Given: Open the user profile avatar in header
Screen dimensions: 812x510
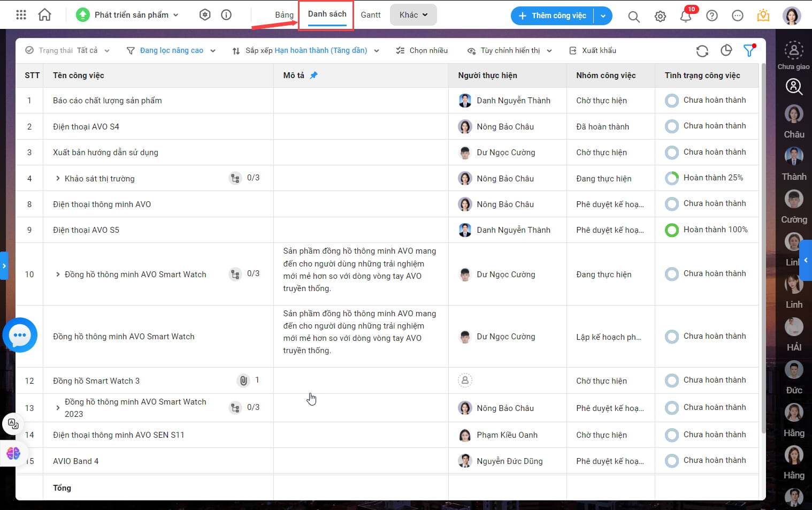Looking at the screenshot, I should pyautogui.click(x=792, y=16).
